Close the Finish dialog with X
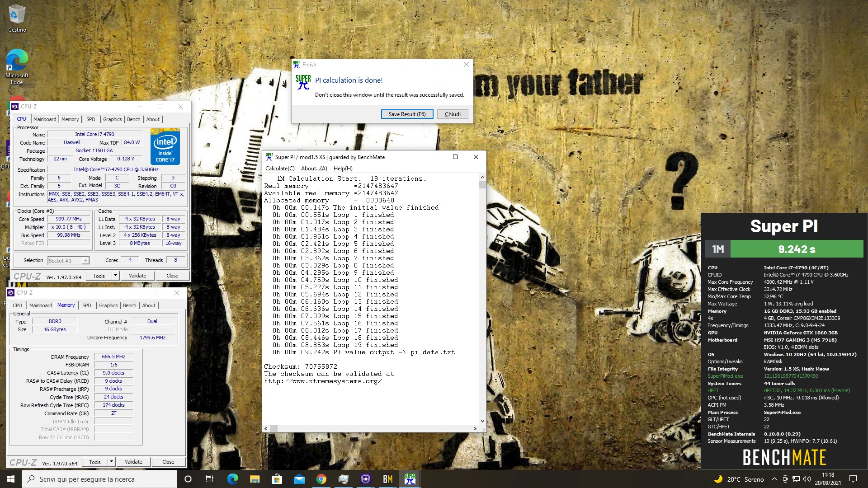Screen dimensions: 868x488 point(466,65)
